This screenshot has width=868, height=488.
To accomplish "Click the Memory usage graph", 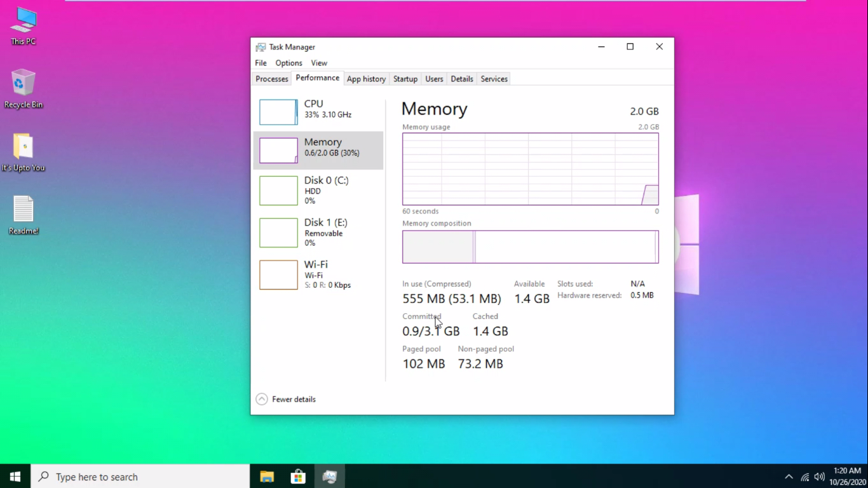I will [x=531, y=169].
